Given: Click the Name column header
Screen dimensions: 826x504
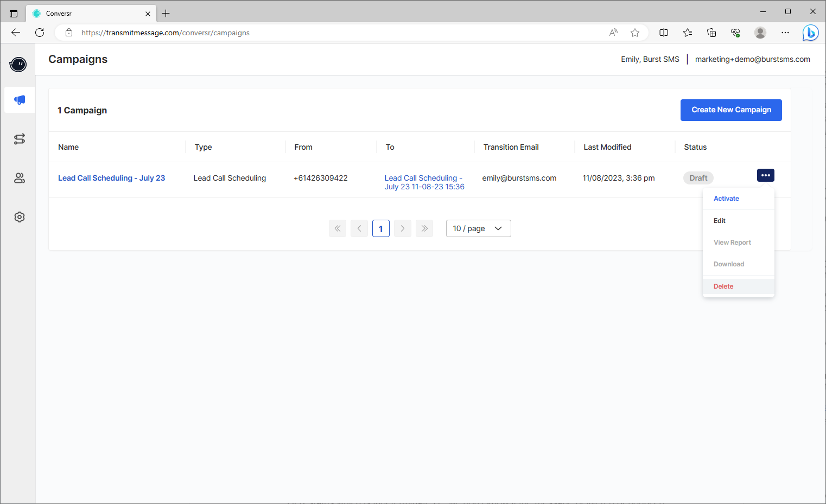Looking at the screenshot, I should (68, 147).
